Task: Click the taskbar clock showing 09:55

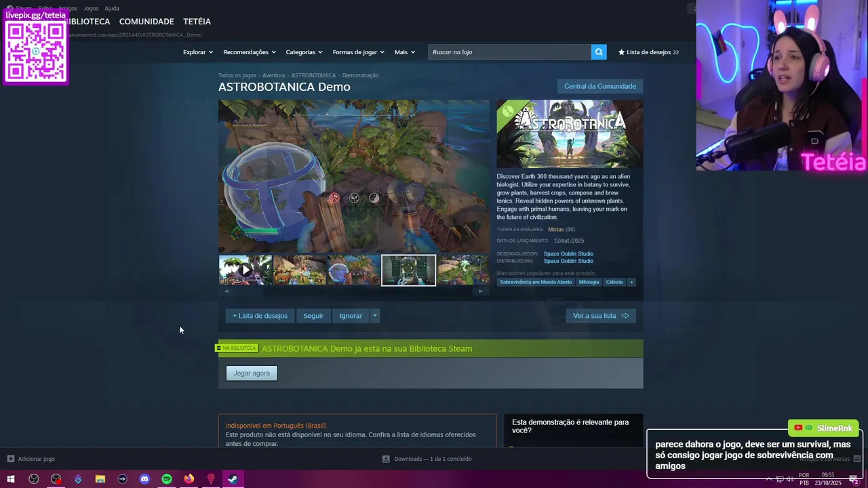Action: point(828,479)
